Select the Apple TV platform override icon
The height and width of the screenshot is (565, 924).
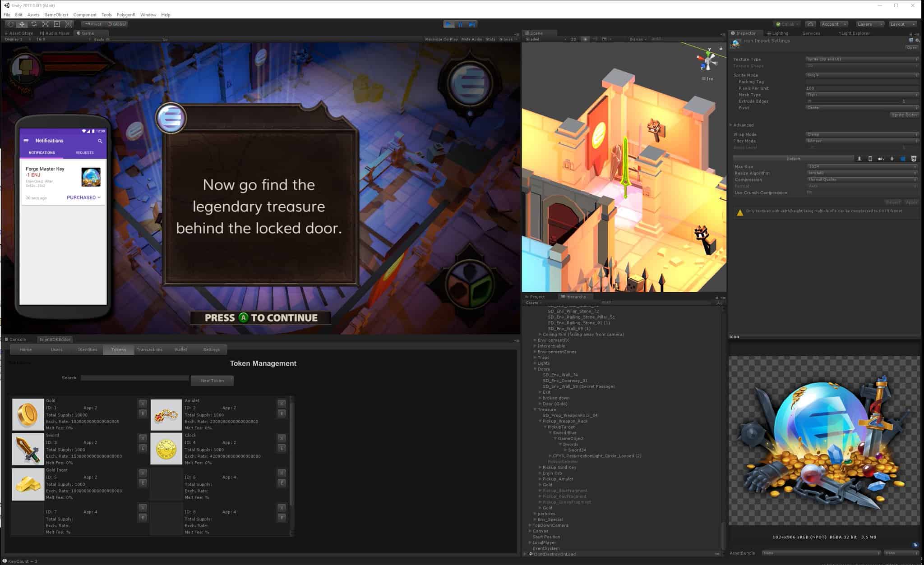pyautogui.click(x=881, y=159)
